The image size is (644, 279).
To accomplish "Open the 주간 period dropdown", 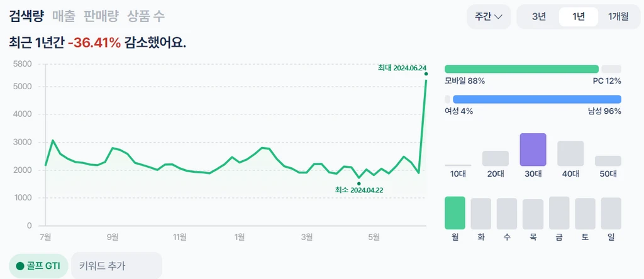I will (488, 16).
